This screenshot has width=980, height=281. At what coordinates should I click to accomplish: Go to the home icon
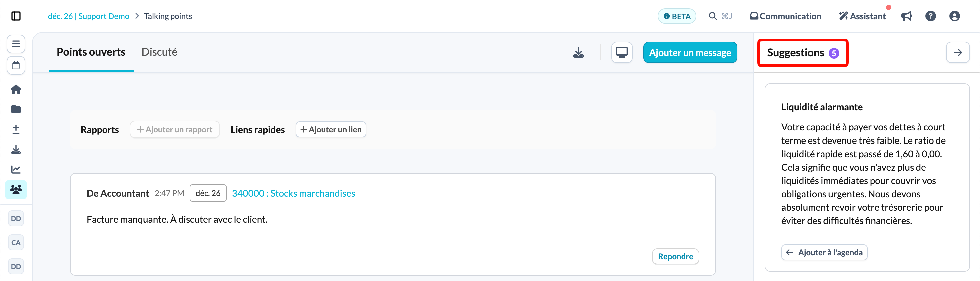pos(16,89)
